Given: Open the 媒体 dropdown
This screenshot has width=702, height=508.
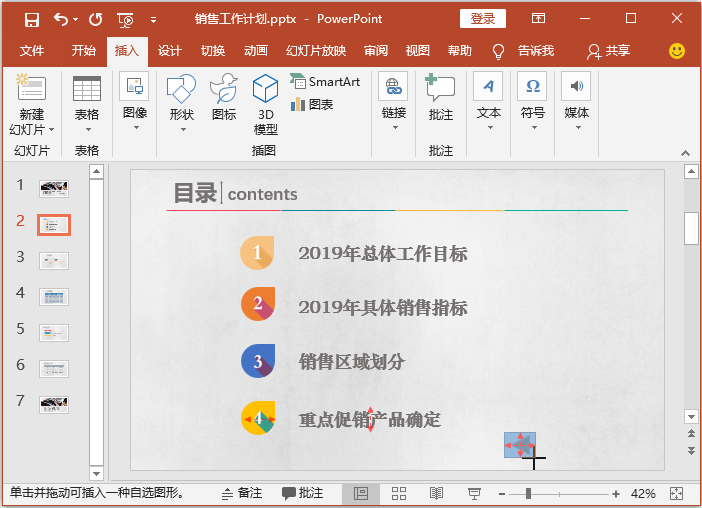Looking at the screenshot, I should coord(576,102).
